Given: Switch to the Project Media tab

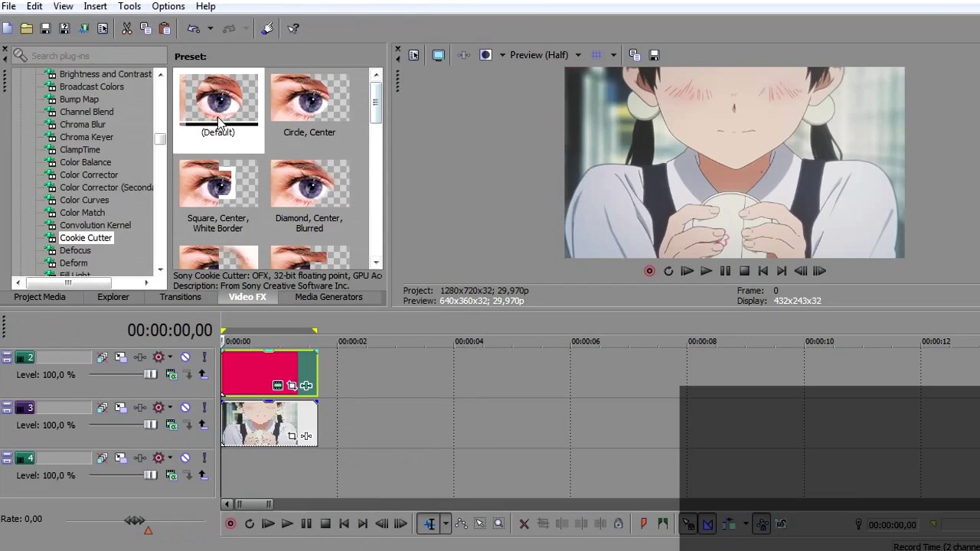Looking at the screenshot, I should (39, 297).
